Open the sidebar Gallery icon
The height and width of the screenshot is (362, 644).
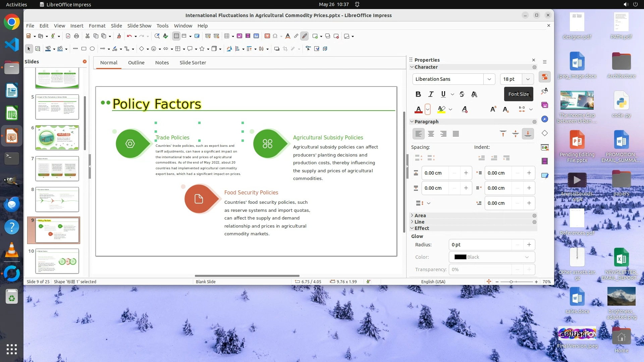pos(544,105)
